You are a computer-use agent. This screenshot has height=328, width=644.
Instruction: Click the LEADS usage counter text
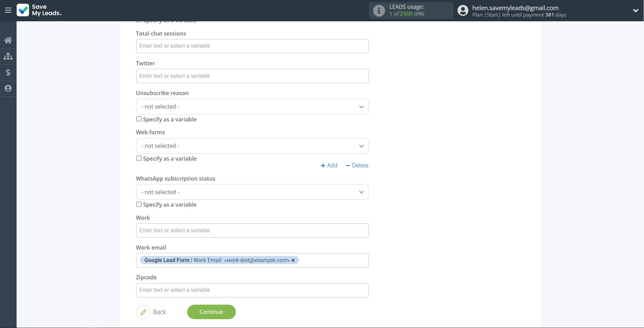(x=407, y=14)
